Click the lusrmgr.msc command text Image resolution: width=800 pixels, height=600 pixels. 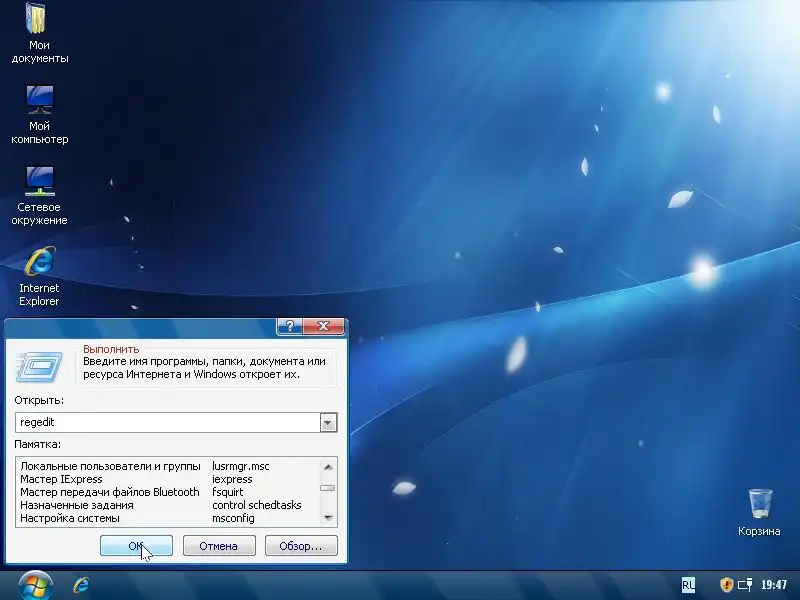(x=241, y=466)
